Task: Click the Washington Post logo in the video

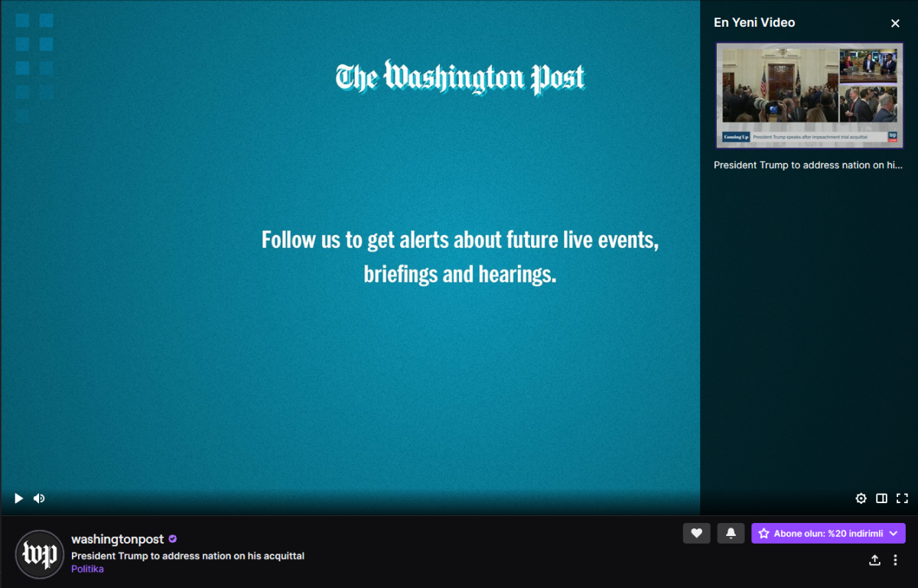Action: pyautogui.click(x=460, y=77)
